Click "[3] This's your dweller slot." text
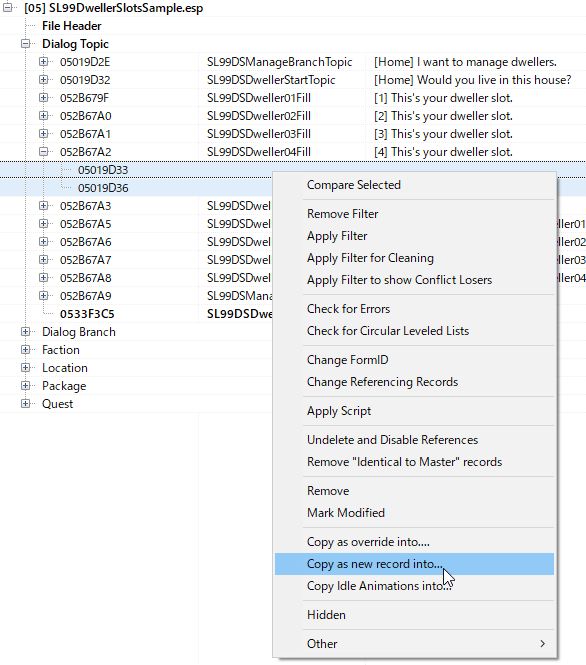The image size is (586, 665). 443,134
